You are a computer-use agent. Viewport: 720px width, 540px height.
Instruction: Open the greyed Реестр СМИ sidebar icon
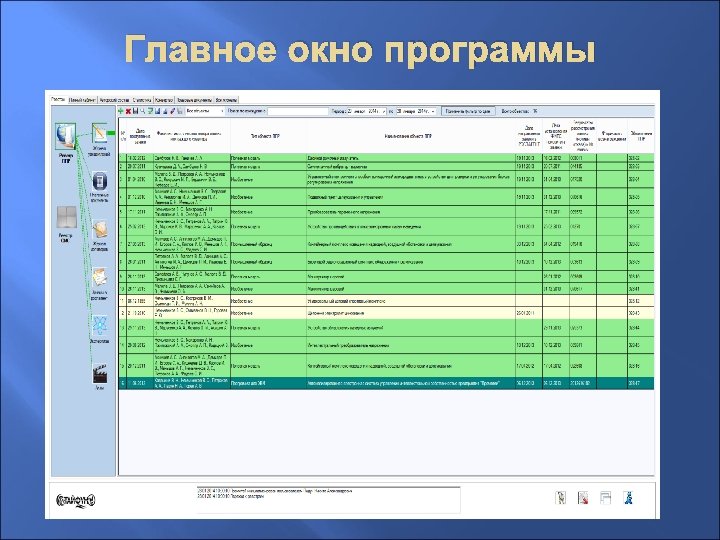66,218
